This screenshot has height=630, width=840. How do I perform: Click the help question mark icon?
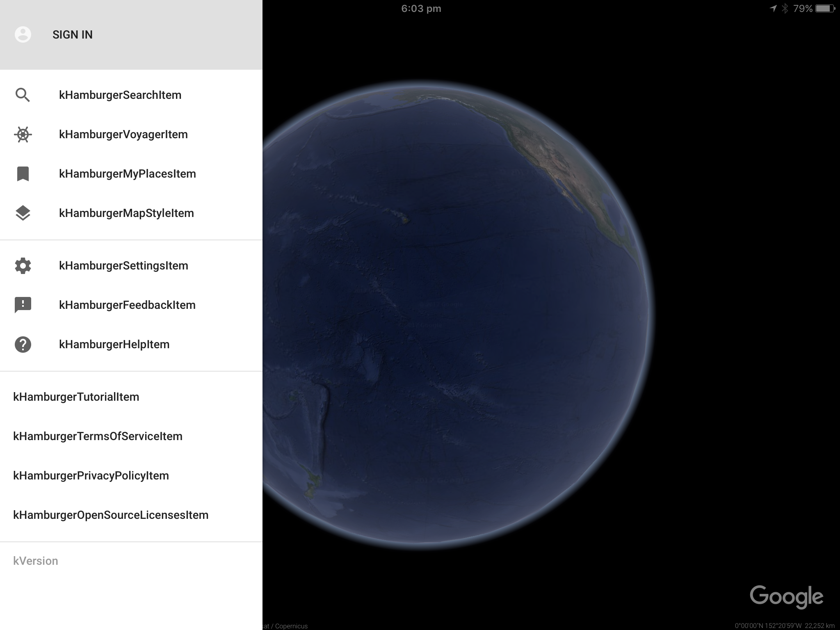[x=23, y=345]
